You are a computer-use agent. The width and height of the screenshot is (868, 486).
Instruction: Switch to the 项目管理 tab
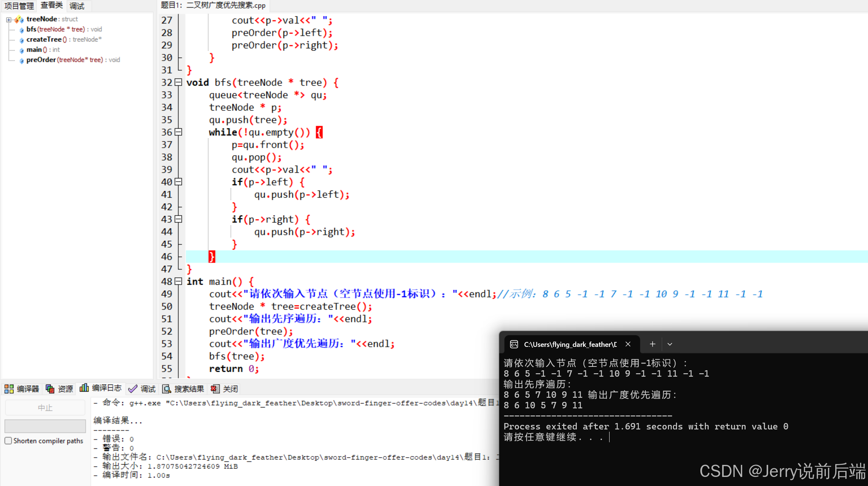pyautogui.click(x=19, y=6)
